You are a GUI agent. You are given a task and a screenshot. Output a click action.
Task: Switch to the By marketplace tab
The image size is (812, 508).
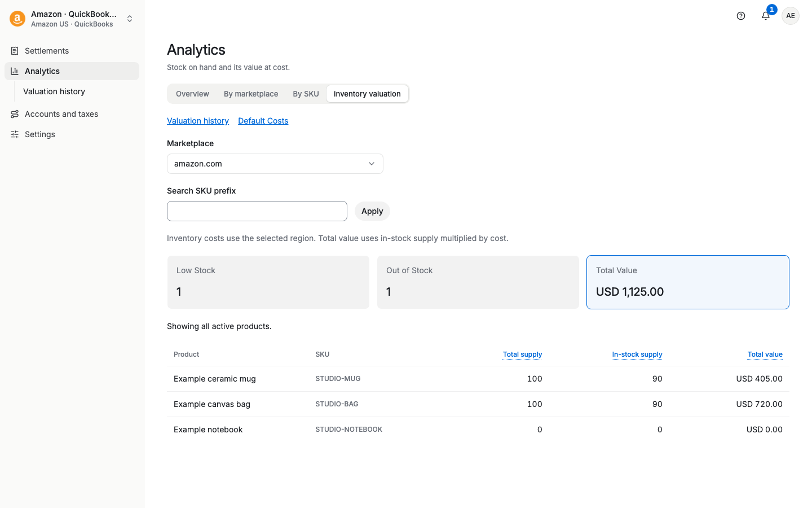click(251, 94)
